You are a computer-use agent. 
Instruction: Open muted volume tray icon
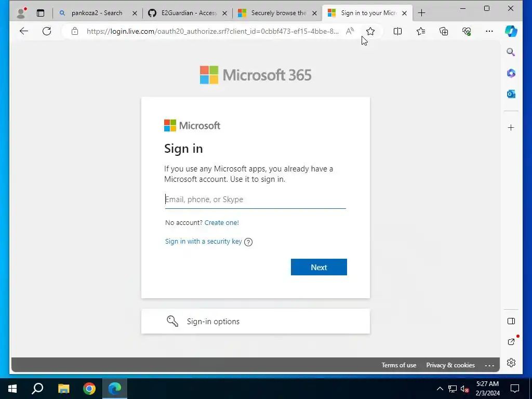click(465, 389)
